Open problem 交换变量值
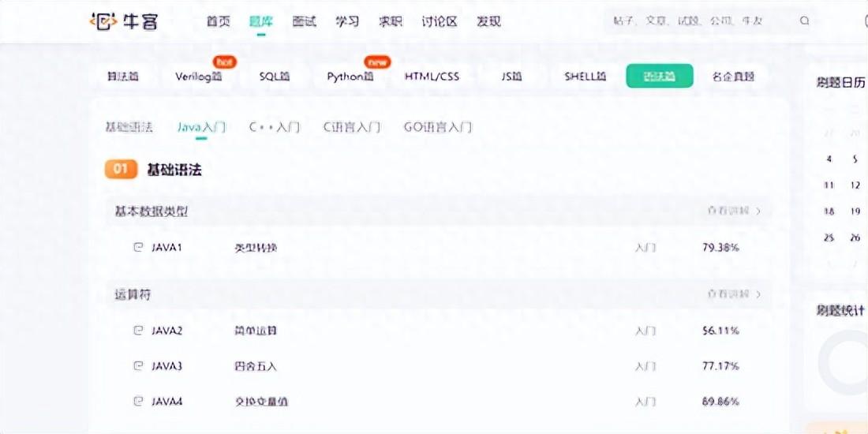868x434 pixels. pos(261,401)
